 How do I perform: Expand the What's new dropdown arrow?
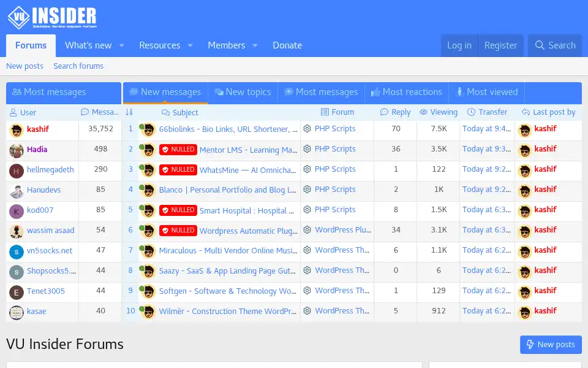pyautogui.click(x=121, y=45)
